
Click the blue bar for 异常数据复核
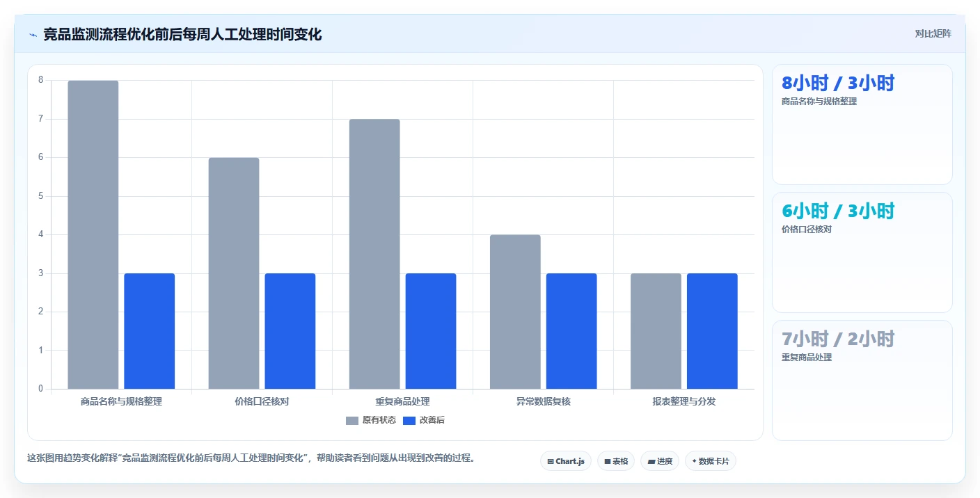(571, 331)
